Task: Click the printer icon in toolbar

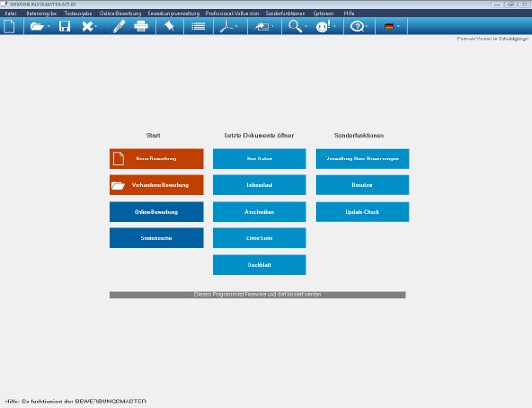Action: click(x=141, y=26)
